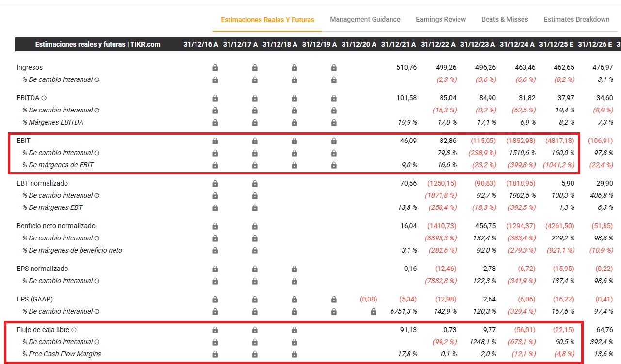Go to the Estimates Breakdown tab
Screen dimensions: 621x364
[x=576, y=20]
